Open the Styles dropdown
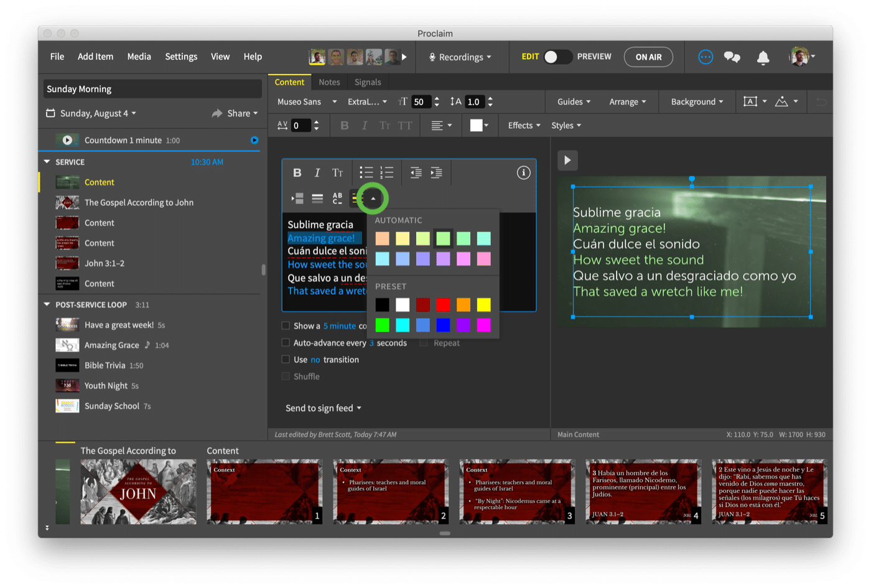This screenshot has width=871, height=588. tap(566, 125)
